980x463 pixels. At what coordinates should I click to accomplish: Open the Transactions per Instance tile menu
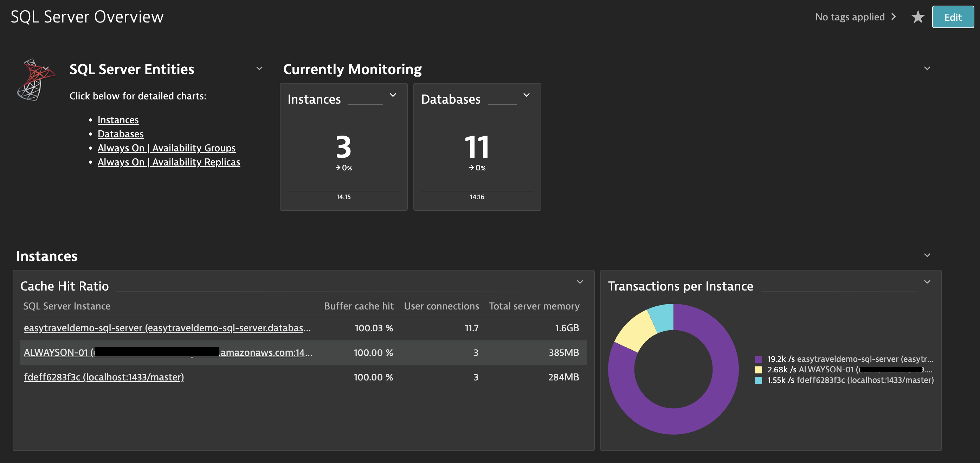(x=927, y=282)
